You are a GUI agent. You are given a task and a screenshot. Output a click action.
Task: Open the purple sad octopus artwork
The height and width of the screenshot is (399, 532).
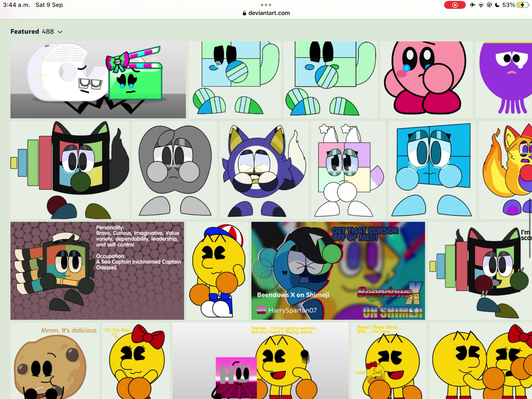[x=504, y=80]
